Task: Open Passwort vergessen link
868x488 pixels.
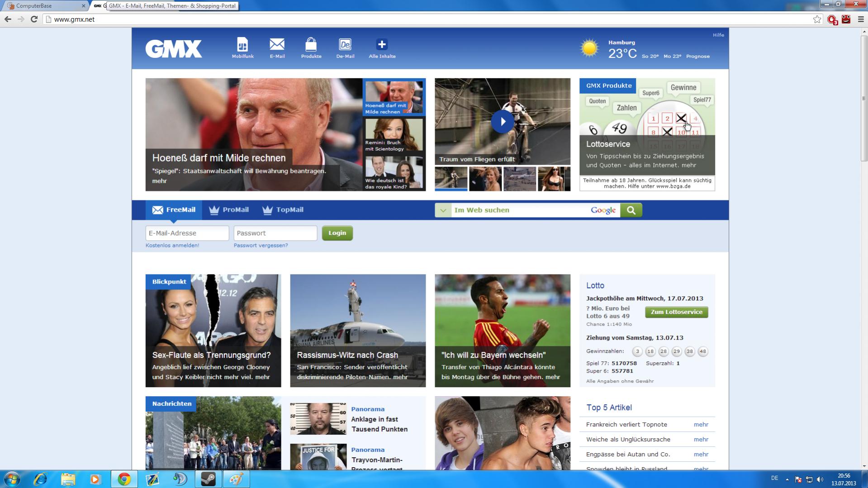Action: (261, 246)
